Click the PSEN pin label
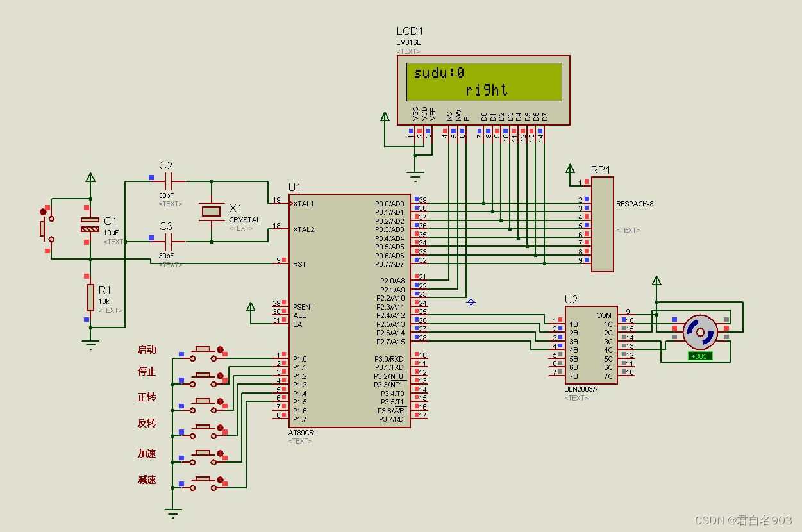The height and width of the screenshot is (532, 802). (301, 307)
